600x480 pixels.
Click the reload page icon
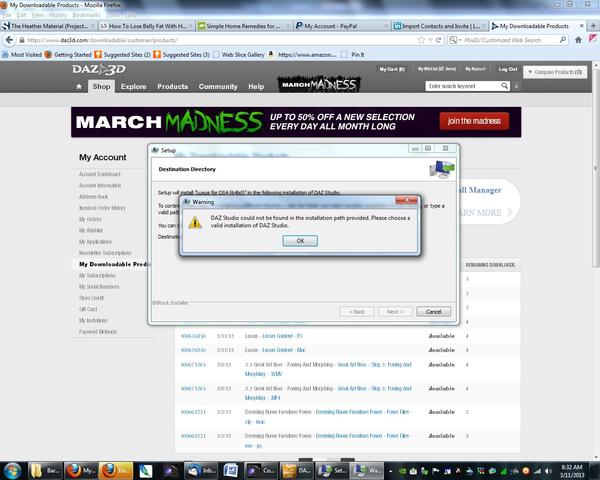point(439,40)
